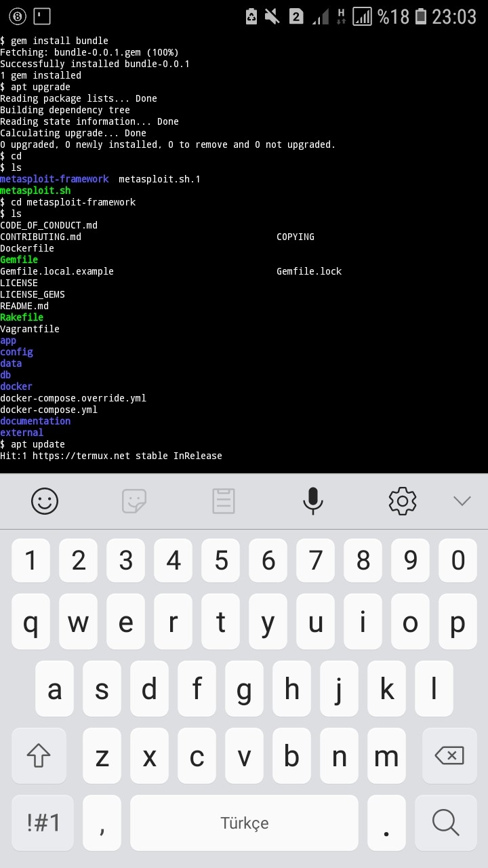
Task: Tap the Gemfile.lock entry in listing
Action: (x=309, y=271)
